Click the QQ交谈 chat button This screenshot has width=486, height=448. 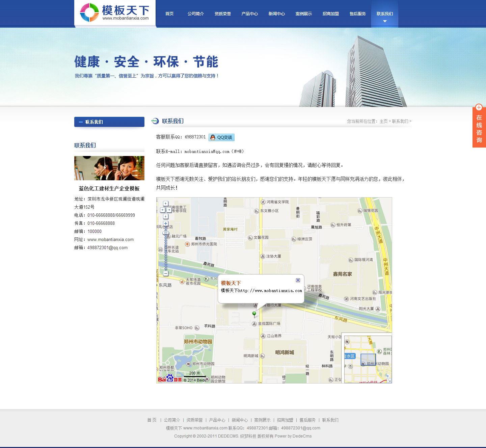click(x=221, y=137)
